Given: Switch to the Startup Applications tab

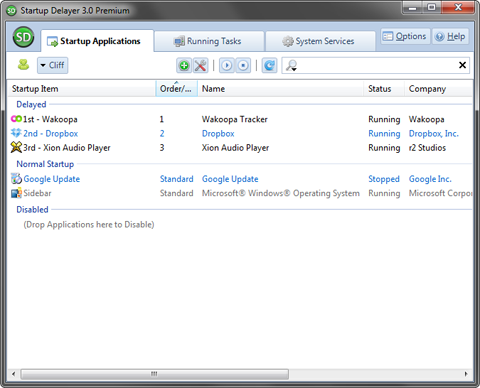Looking at the screenshot, I should point(97,41).
